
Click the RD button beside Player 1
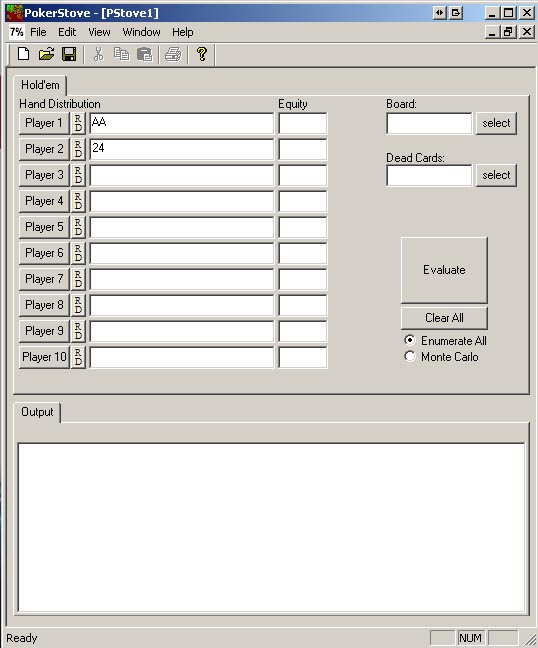pos(78,123)
